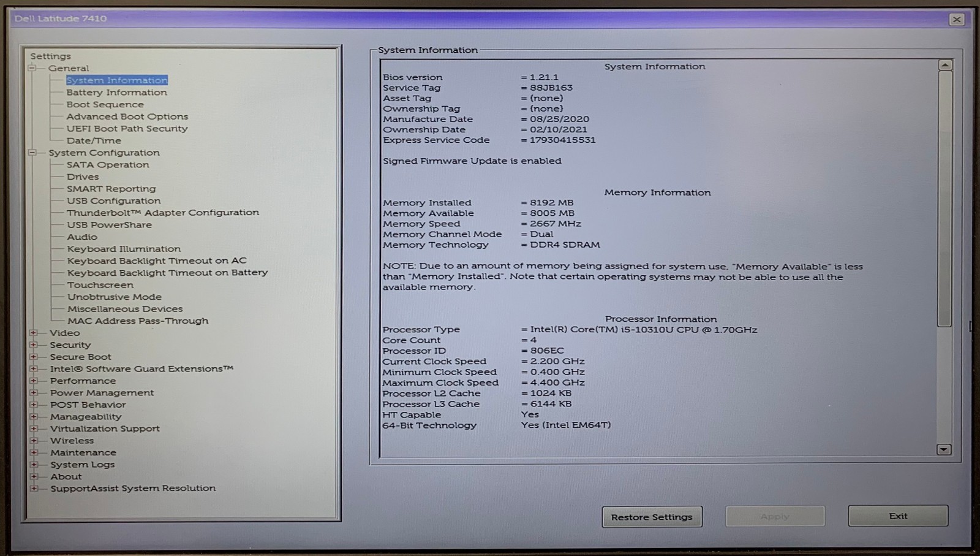Open USB PowerShare settings
Viewport: 980px width, 556px height.
coord(109,225)
